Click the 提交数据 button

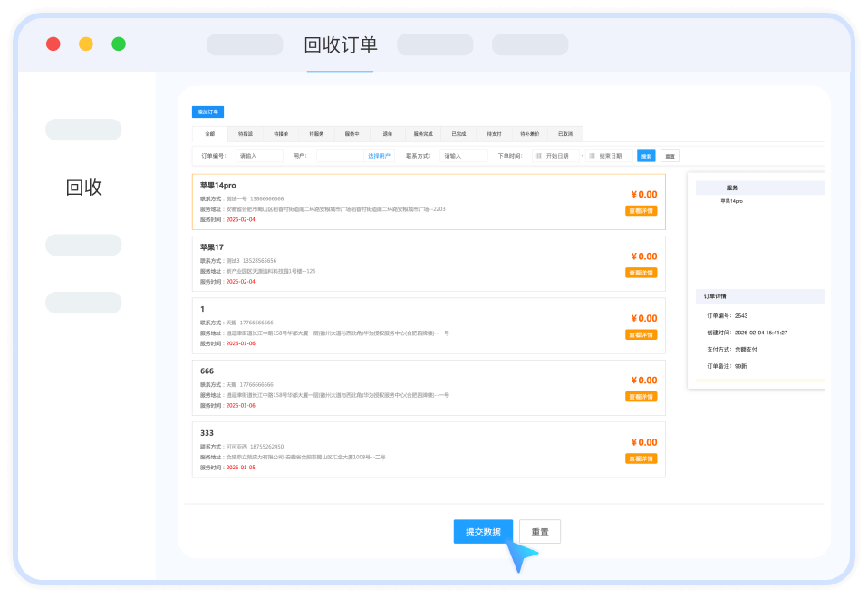click(483, 532)
